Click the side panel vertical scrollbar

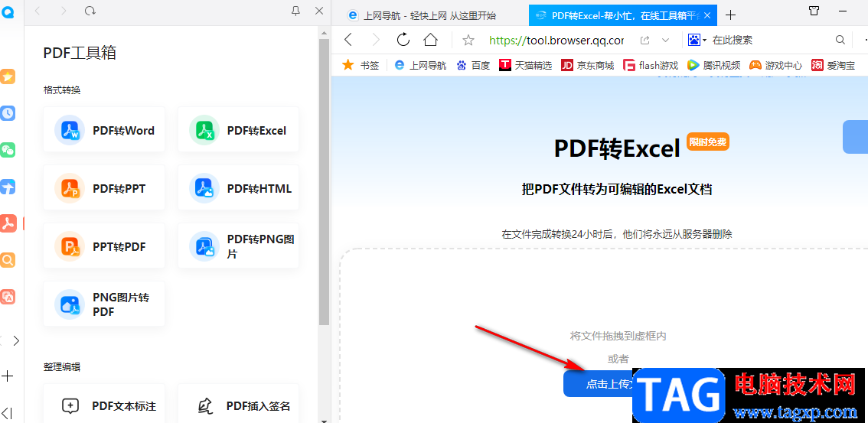[x=325, y=183]
